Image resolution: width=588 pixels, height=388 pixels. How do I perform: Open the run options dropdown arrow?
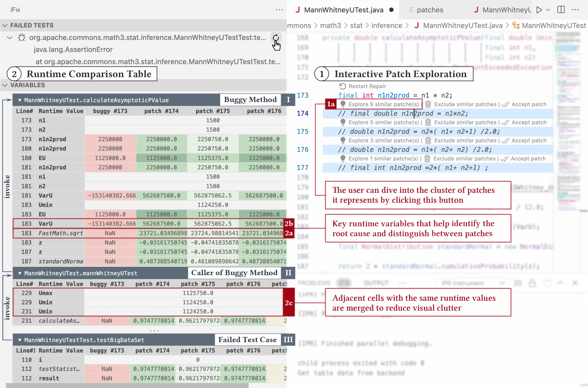[x=548, y=10]
